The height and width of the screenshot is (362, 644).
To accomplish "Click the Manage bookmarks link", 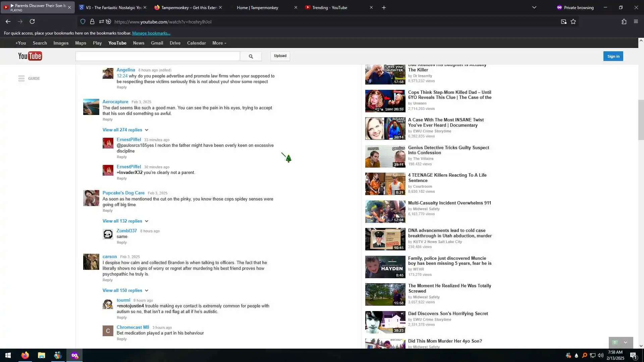I will (151, 33).
